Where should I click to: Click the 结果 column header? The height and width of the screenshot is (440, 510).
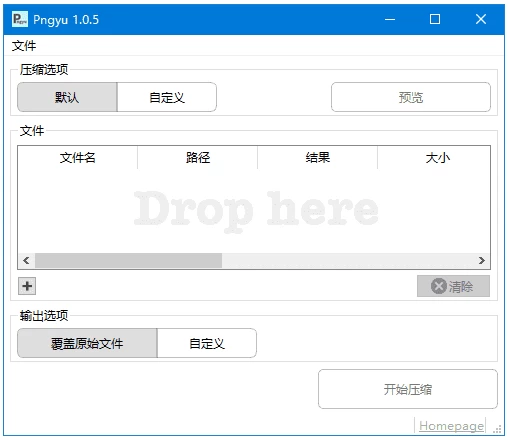point(317,157)
